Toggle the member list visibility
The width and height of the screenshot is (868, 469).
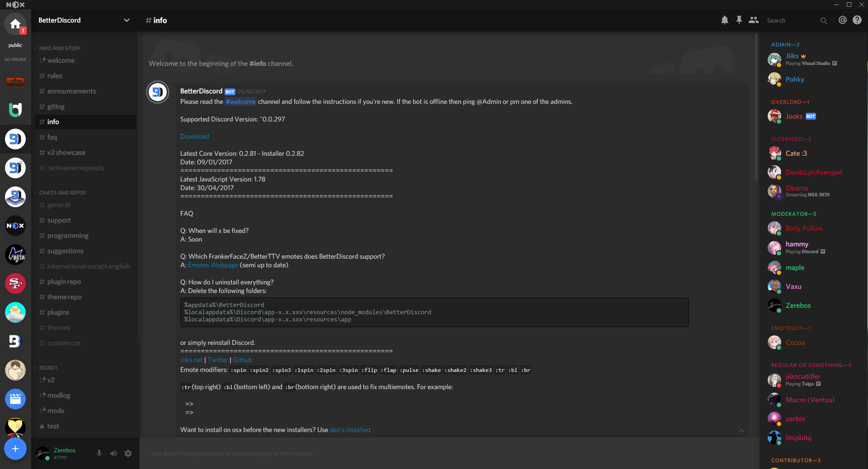pos(753,20)
